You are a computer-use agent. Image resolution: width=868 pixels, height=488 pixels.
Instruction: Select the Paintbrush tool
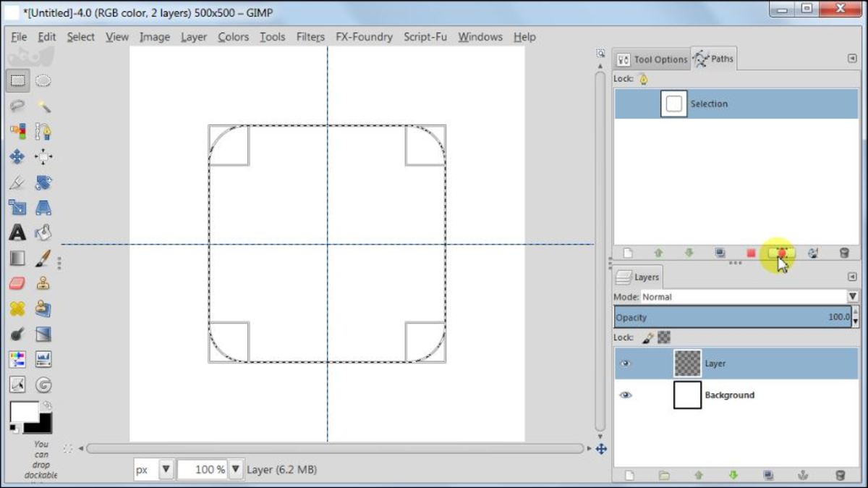43,258
